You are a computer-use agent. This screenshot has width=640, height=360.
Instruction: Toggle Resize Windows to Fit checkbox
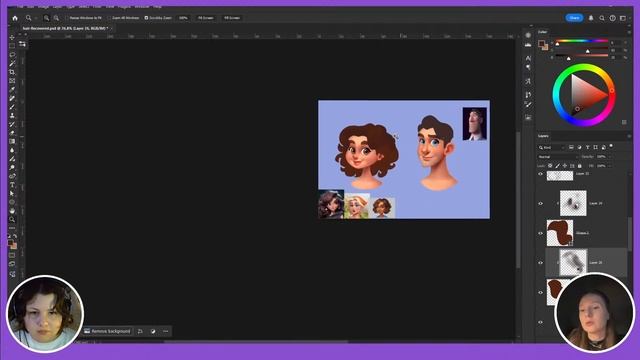[67, 18]
